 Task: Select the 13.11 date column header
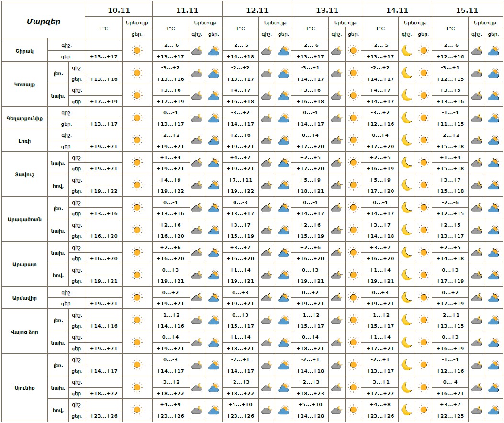(327, 10)
